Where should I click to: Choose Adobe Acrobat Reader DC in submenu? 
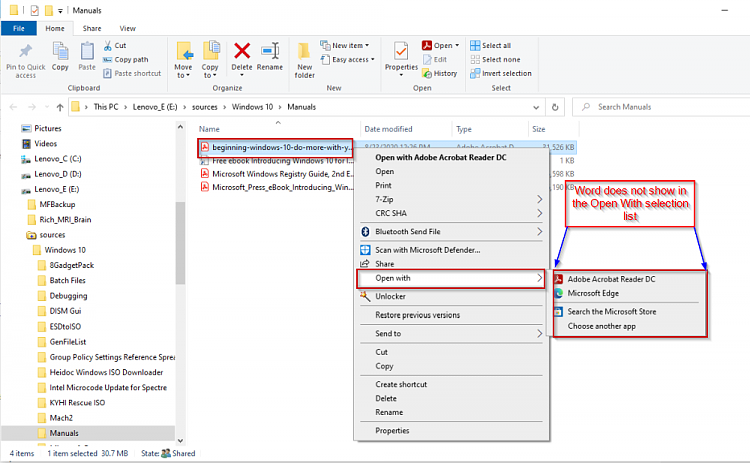point(610,279)
